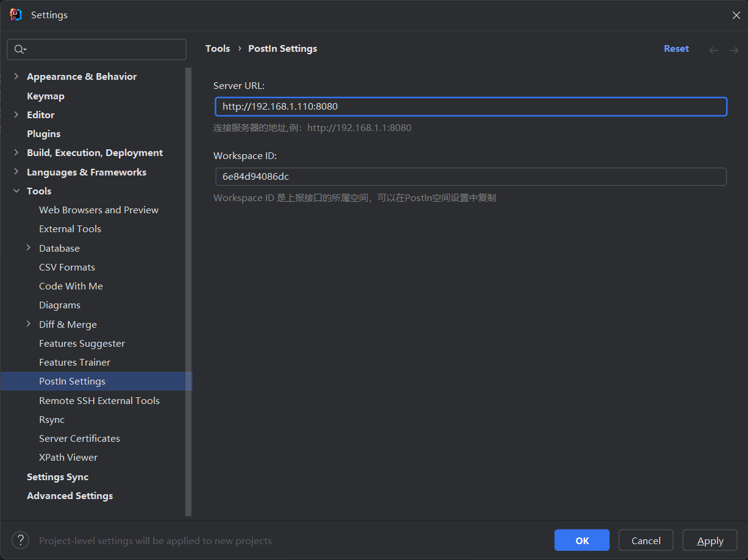Click the OK button
This screenshot has height=560, width=748.
(x=582, y=541)
